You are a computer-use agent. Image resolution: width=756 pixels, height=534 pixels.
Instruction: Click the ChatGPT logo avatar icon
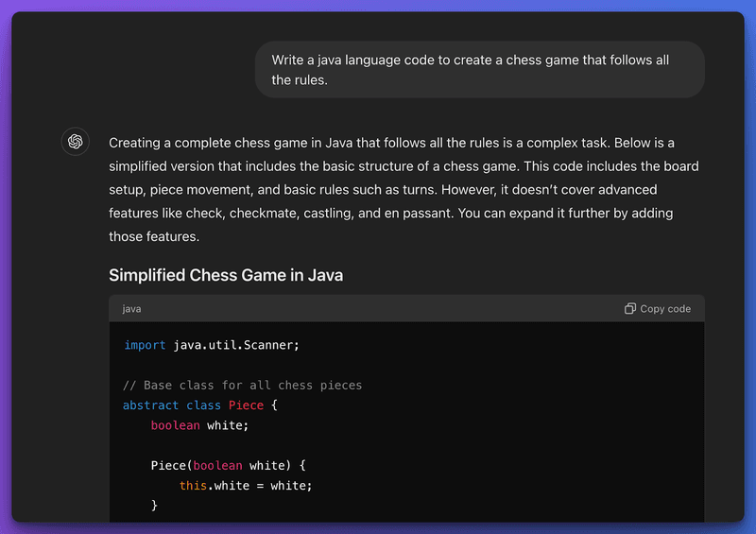[x=76, y=142]
